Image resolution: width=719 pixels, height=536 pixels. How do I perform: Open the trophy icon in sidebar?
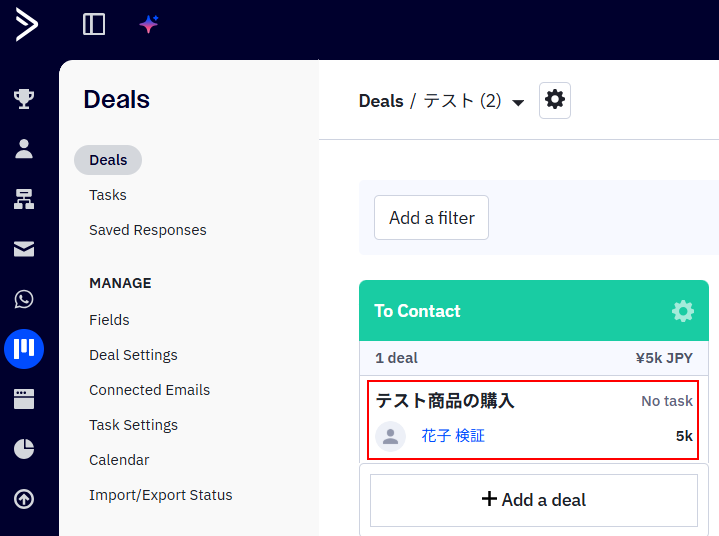[24, 98]
